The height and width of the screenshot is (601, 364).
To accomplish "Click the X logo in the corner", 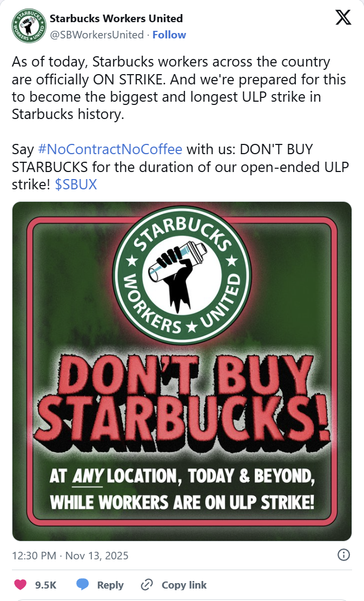I will pyautogui.click(x=343, y=18).
